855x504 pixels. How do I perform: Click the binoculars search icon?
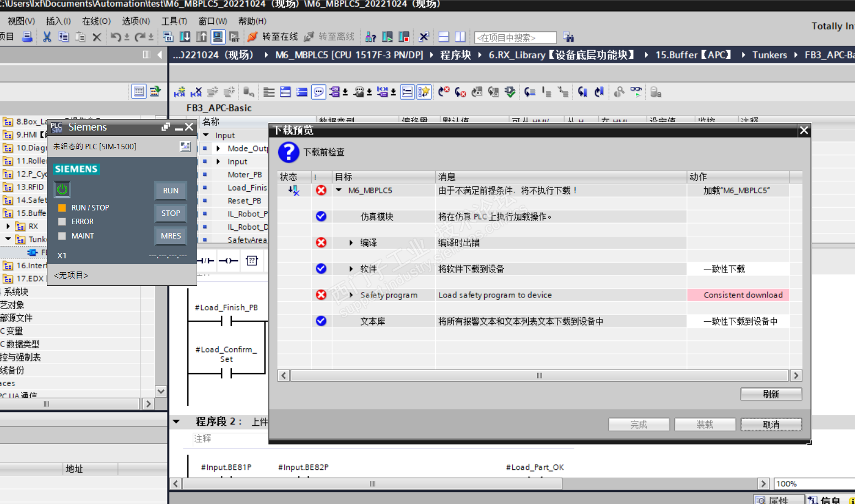(569, 37)
